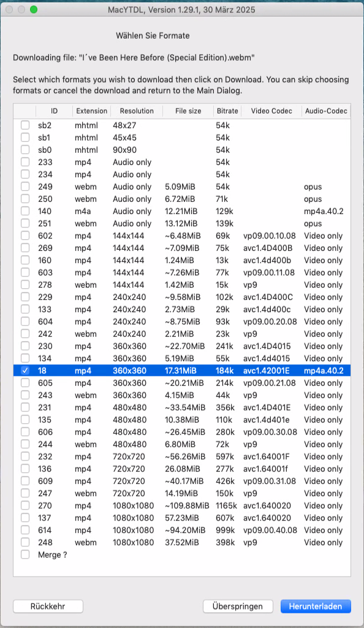Image resolution: width=364 pixels, height=628 pixels.
Task: Check the box for format ID 140
Action: click(25, 211)
